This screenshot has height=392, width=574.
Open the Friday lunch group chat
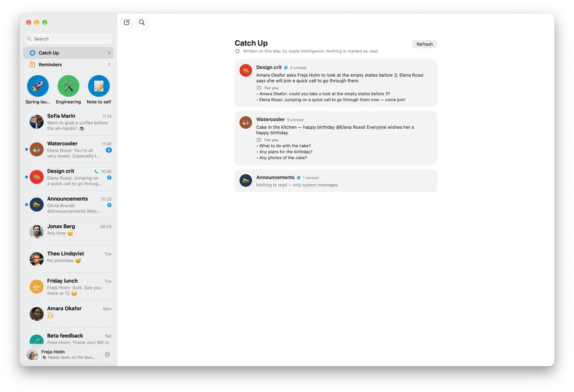pyautogui.click(x=68, y=287)
